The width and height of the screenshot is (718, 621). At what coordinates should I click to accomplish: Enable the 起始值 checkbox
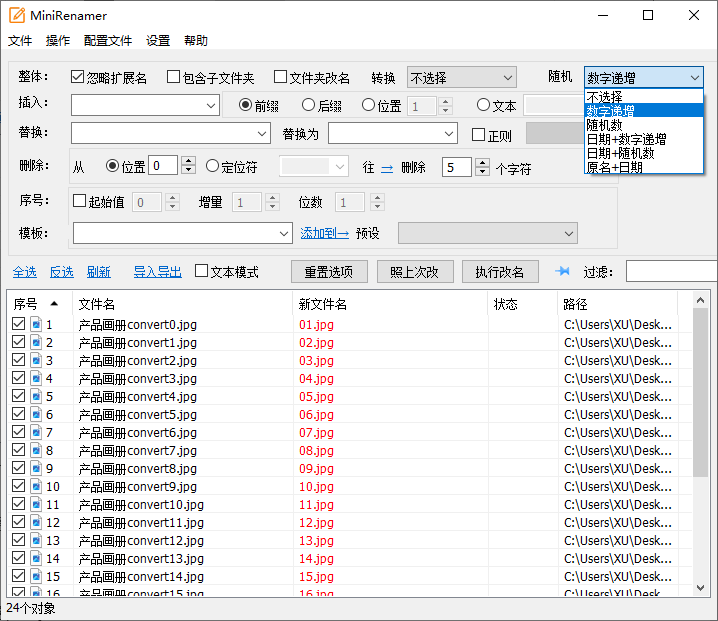pyautogui.click(x=79, y=201)
